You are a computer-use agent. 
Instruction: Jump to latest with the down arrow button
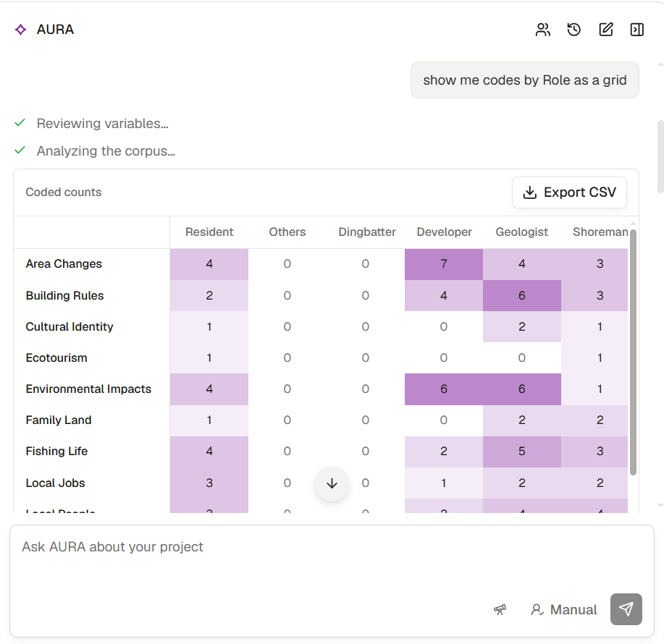click(332, 483)
